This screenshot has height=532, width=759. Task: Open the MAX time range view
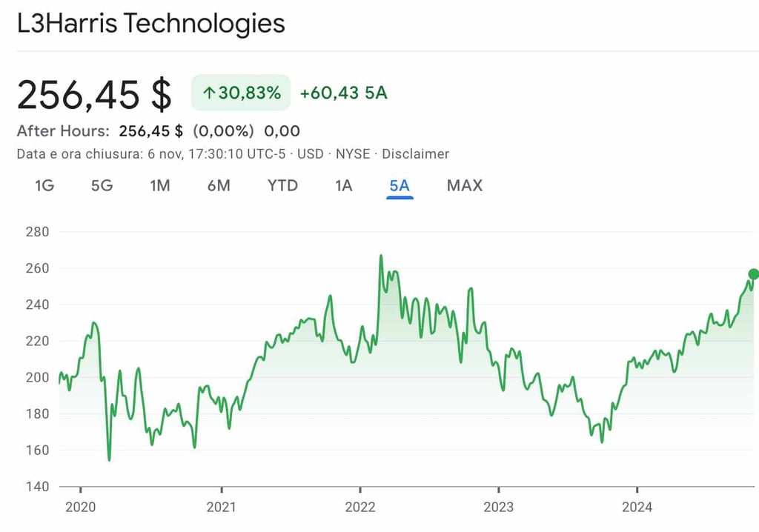pyautogui.click(x=465, y=185)
